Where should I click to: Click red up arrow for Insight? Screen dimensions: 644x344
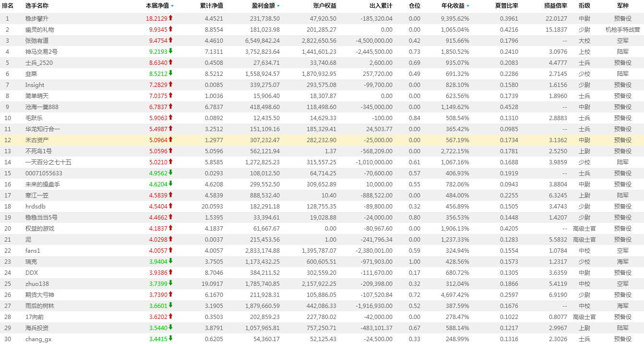pyautogui.click(x=170, y=84)
